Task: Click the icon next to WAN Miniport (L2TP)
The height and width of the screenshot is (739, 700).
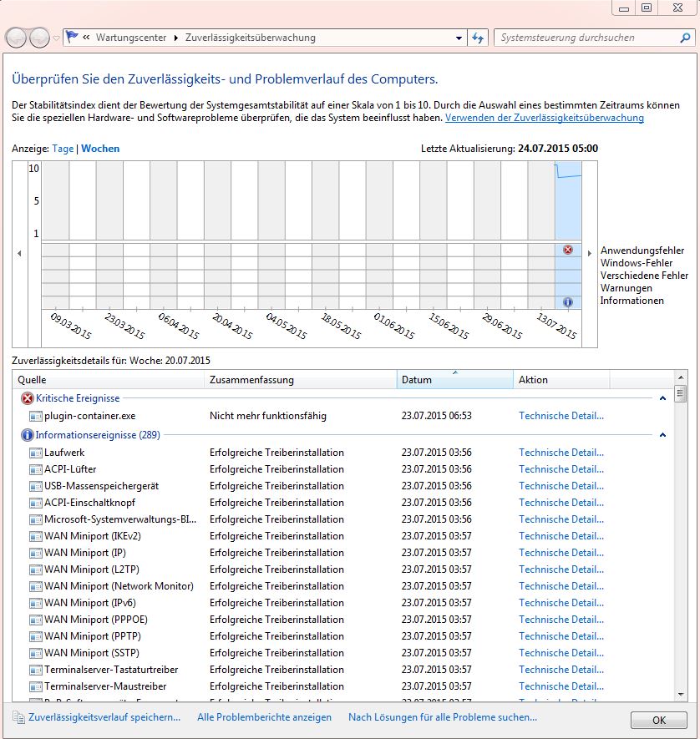Action: click(x=35, y=569)
